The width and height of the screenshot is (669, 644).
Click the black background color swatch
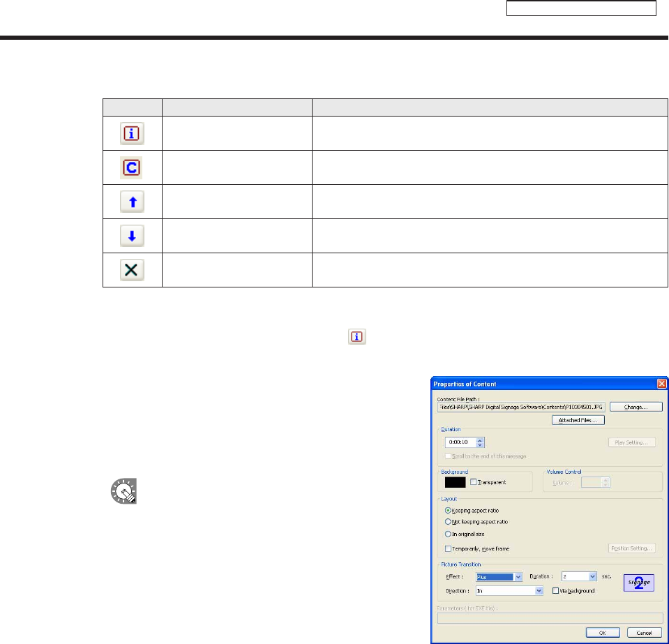pyautogui.click(x=455, y=482)
